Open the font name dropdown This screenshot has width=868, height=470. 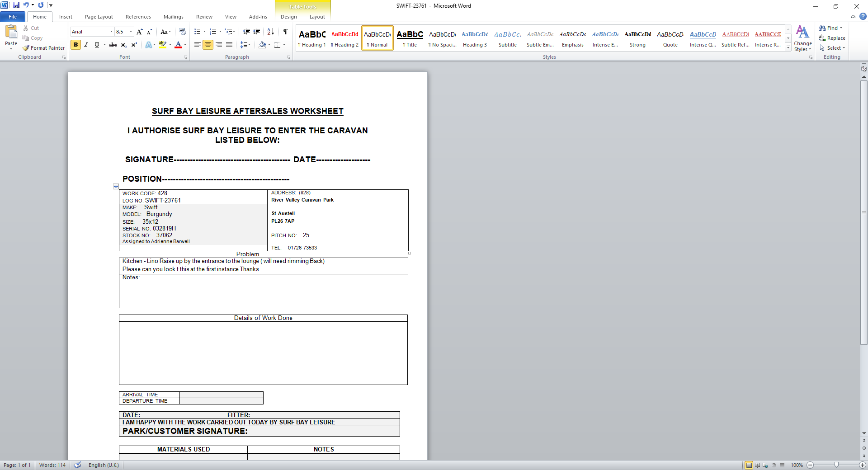(x=111, y=32)
